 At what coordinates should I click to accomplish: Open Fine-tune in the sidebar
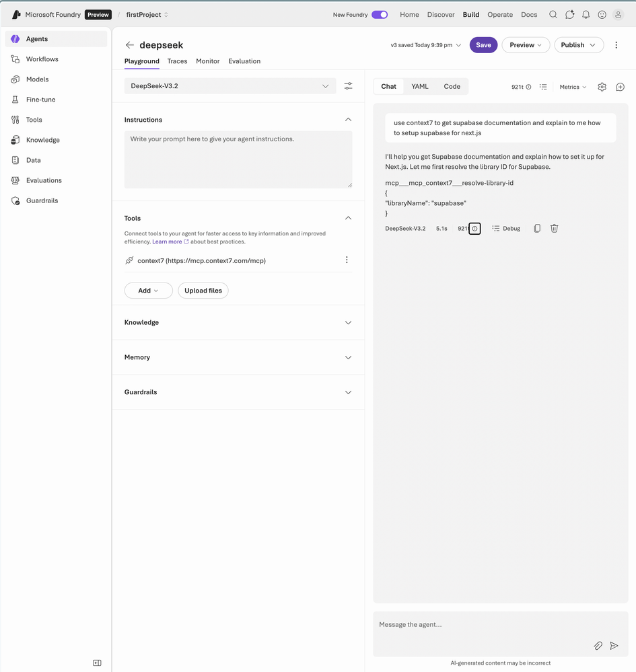tap(56, 100)
